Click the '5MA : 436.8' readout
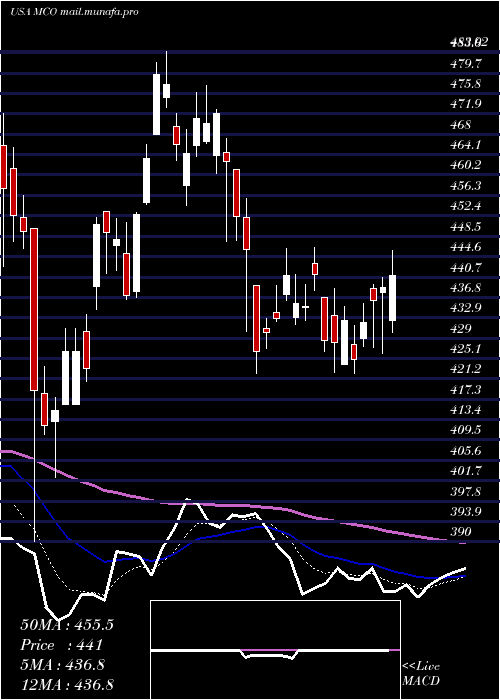The width and height of the screenshot is (500, 700). click(62, 665)
